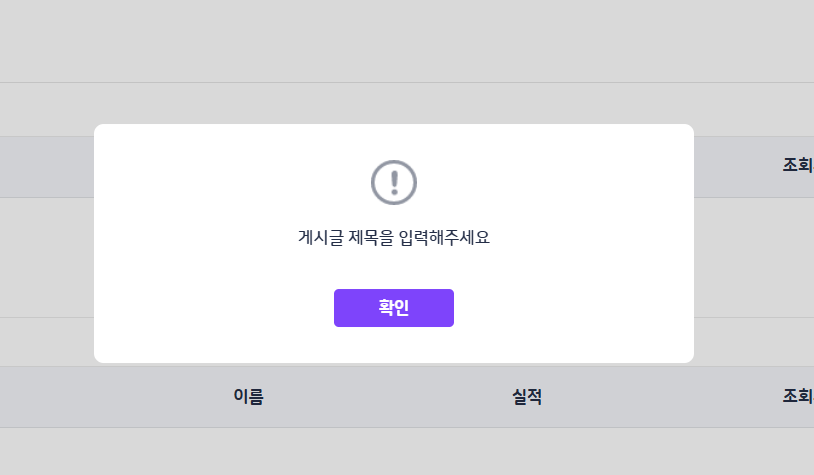Click the header space between 실적 and 조회

coord(660,397)
